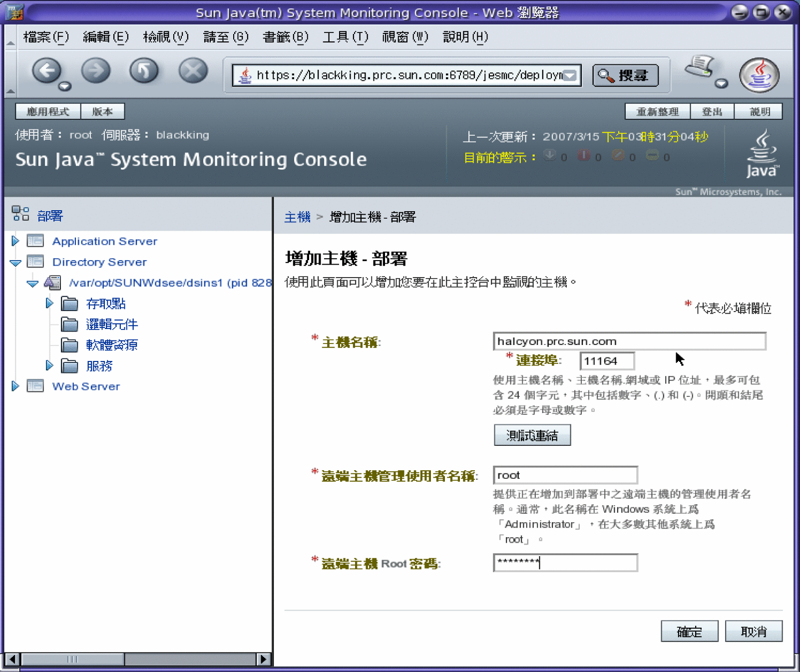The height and width of the screenshot is (672, 800).
Task: Click the red critical alarm icon
Action: [583, 155]
